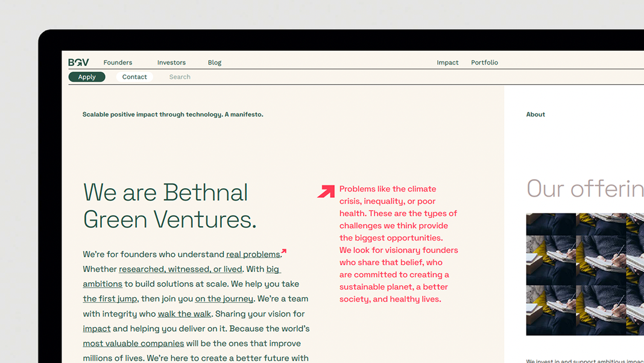Click the "walk the walk" link
The height and width of the screenshot is (363, 644).
point(185,314)
